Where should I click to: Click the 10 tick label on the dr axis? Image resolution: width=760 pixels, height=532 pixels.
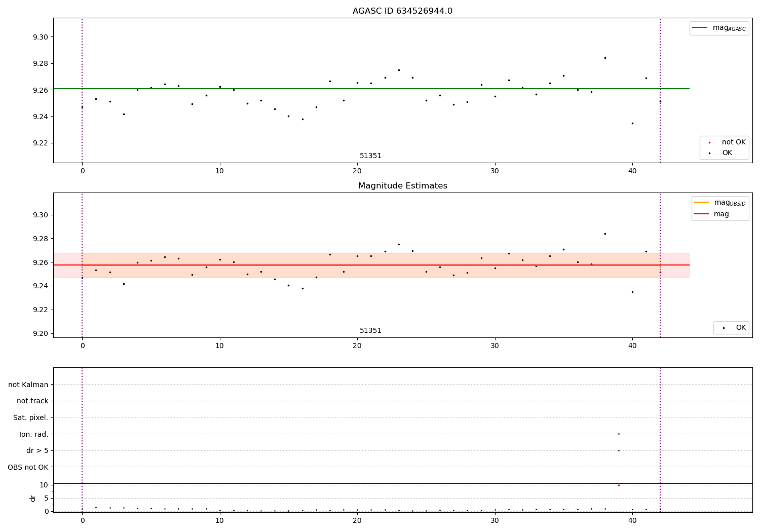[44, 485]
